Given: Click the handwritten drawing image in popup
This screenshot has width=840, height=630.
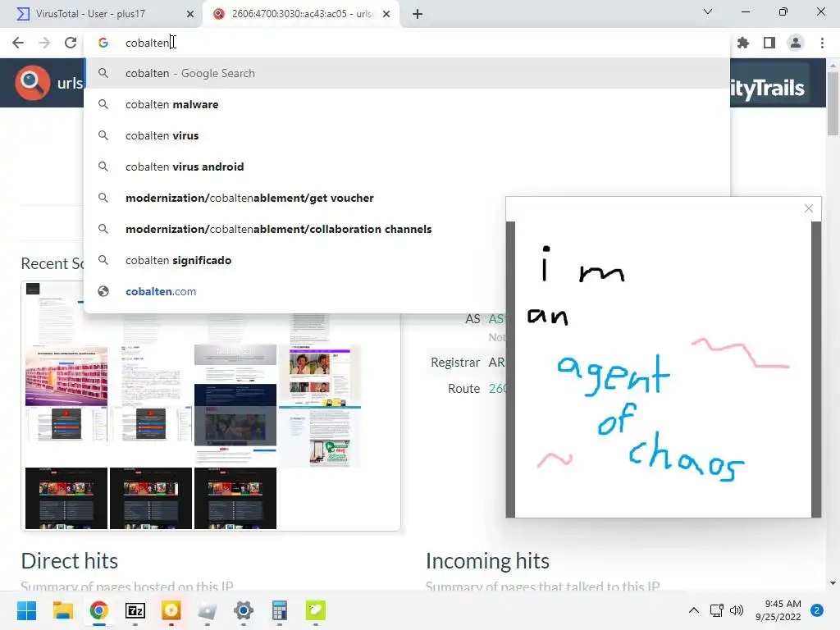Looking at the screenshot, I should tap(663, 370).
